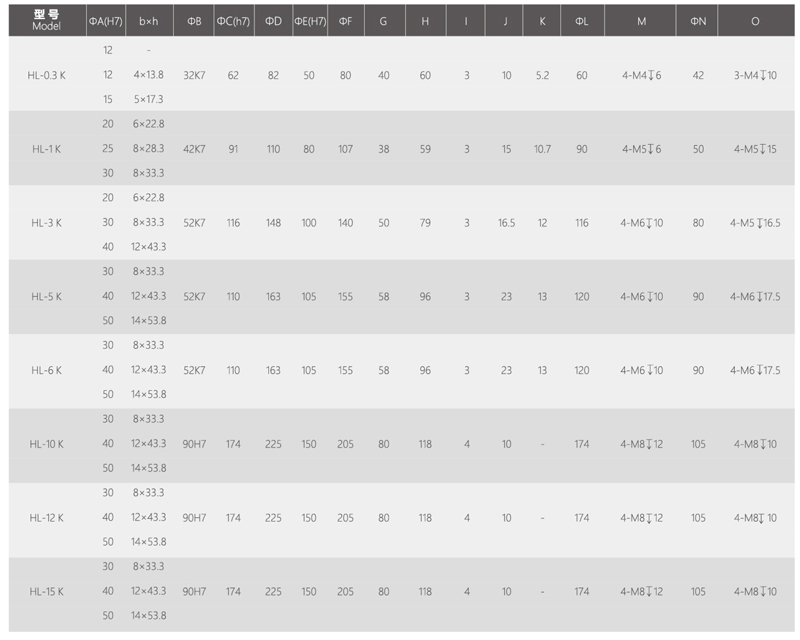Click the 5×17.3 keyway size cell

point(148,100)
